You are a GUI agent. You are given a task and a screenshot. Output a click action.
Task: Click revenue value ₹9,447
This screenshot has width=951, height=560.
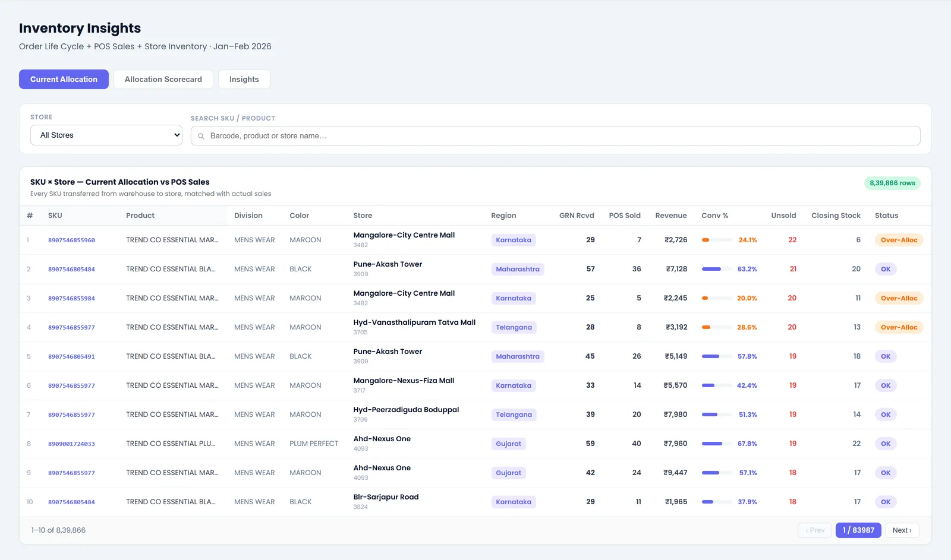click(675, 473)
